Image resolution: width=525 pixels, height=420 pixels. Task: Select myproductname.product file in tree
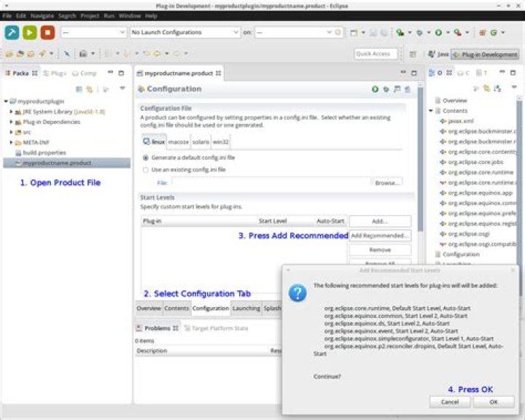point(66,163)
